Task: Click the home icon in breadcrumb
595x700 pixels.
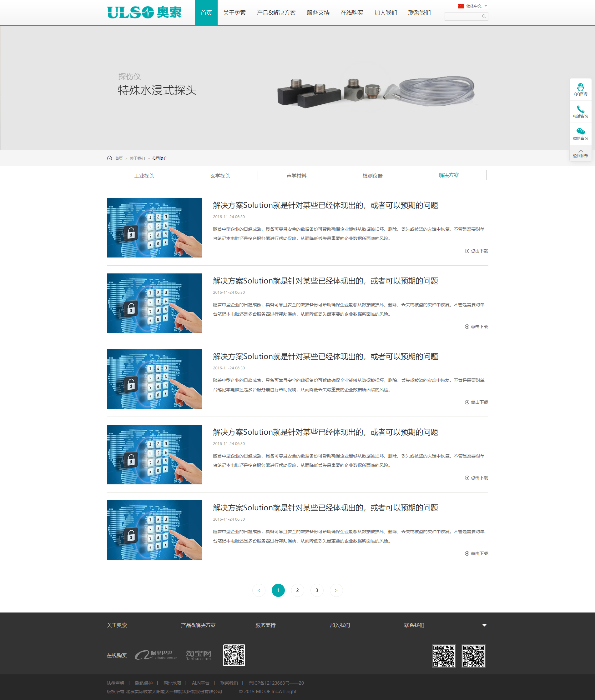Action: pos(110,158)
